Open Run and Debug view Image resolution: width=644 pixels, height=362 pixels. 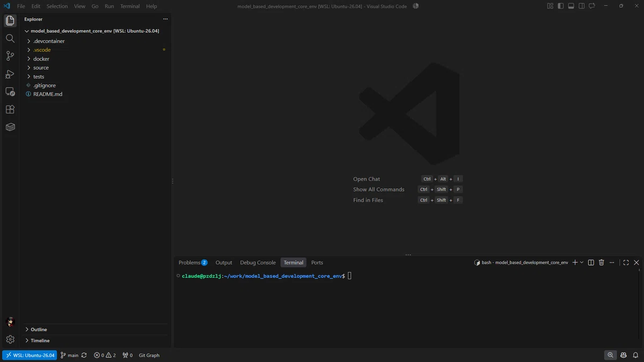[x=10, y=74]
